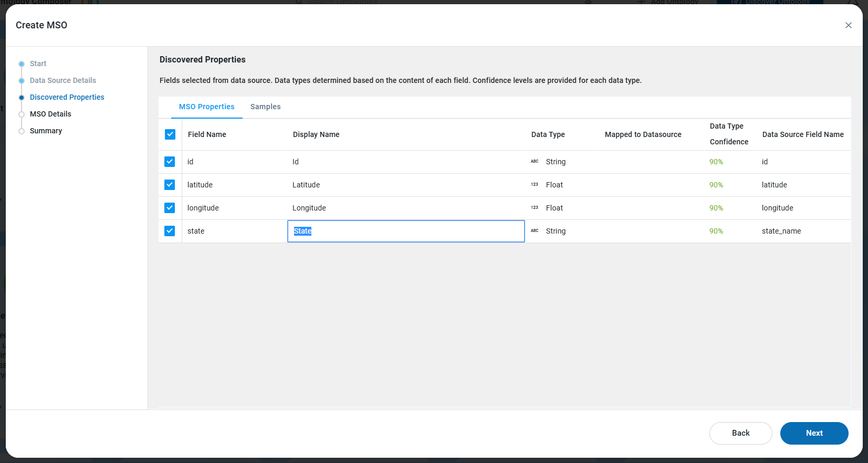Image resolution: width=868 pixels, height=463 pixels.
Task: Jump to the Summary step
Action: click(x=46, y=131)
